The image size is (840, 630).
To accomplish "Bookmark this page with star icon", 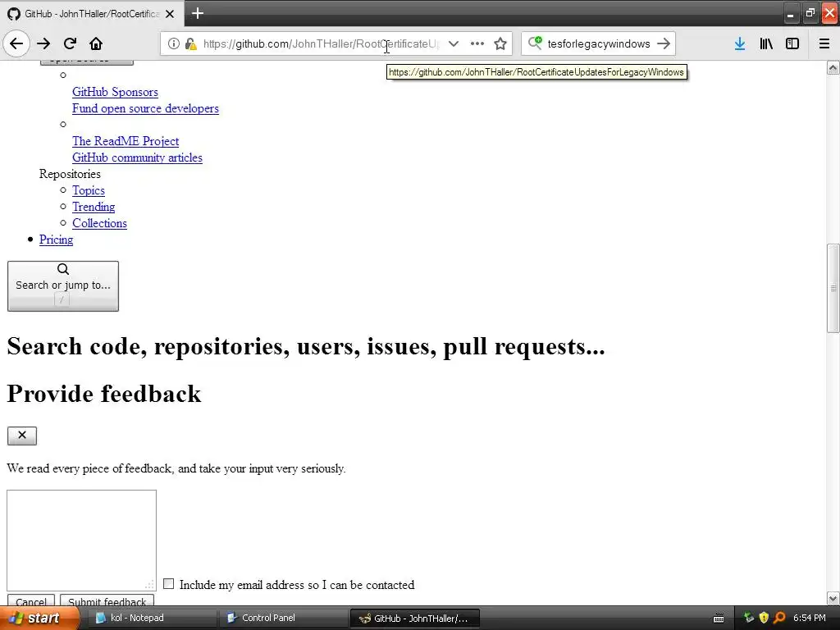I will tap(500, 43).
